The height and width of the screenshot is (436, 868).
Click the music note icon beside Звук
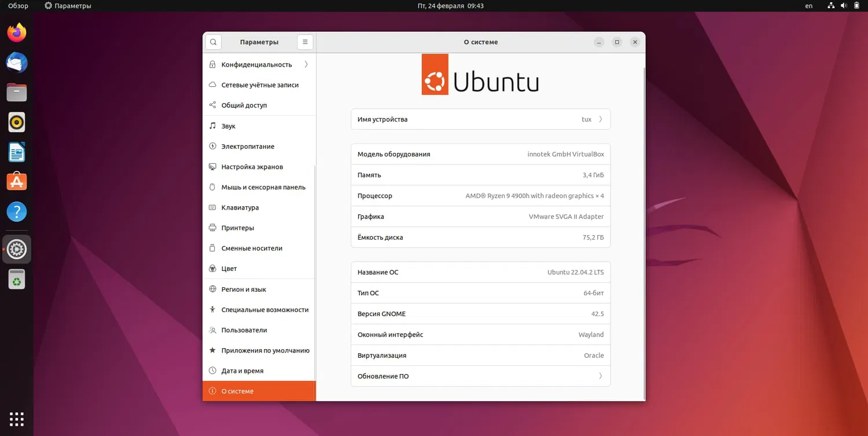212,126
